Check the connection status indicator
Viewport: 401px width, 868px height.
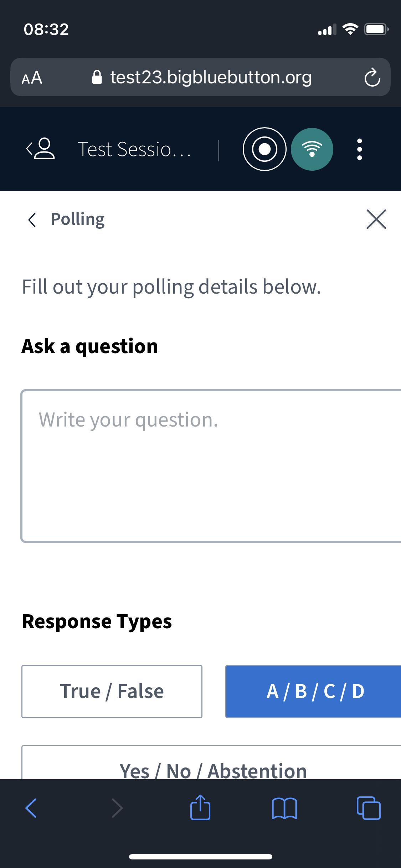point(312,149)
